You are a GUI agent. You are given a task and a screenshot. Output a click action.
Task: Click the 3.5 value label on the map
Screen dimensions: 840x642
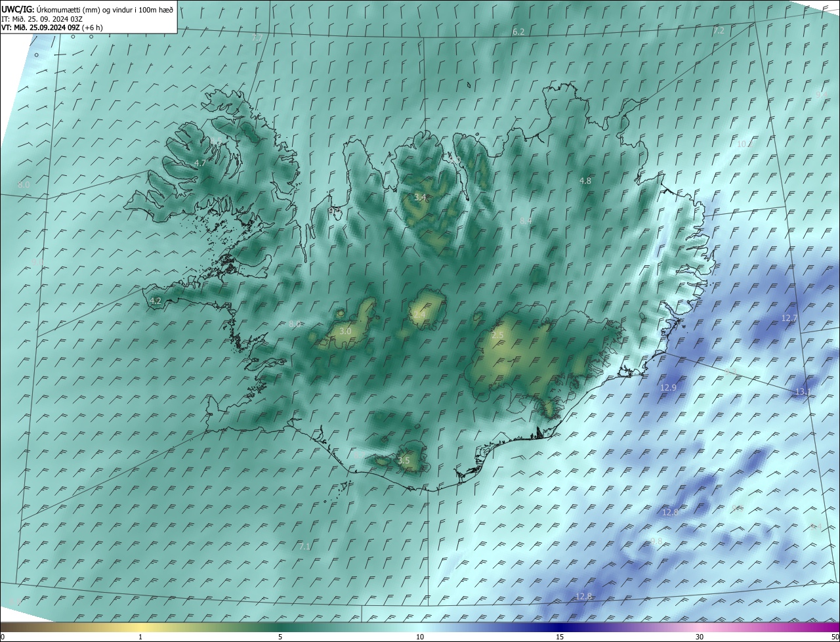(x=404, y=461)
